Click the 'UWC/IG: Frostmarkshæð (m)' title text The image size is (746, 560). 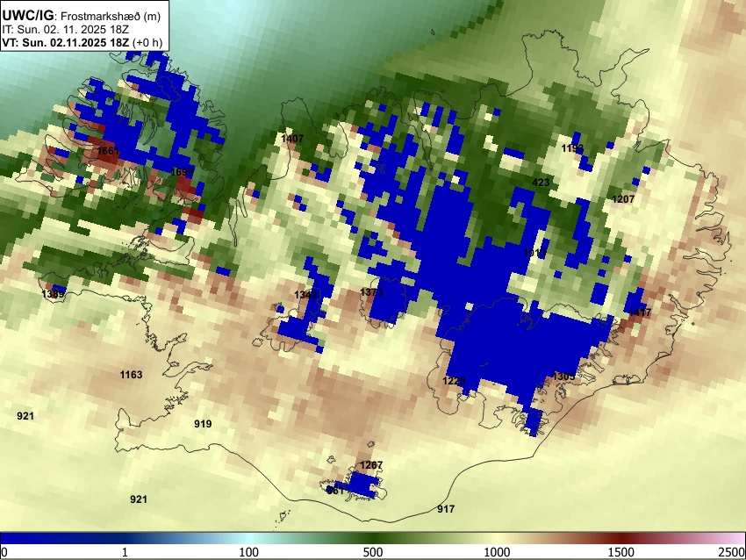point(82,16)
